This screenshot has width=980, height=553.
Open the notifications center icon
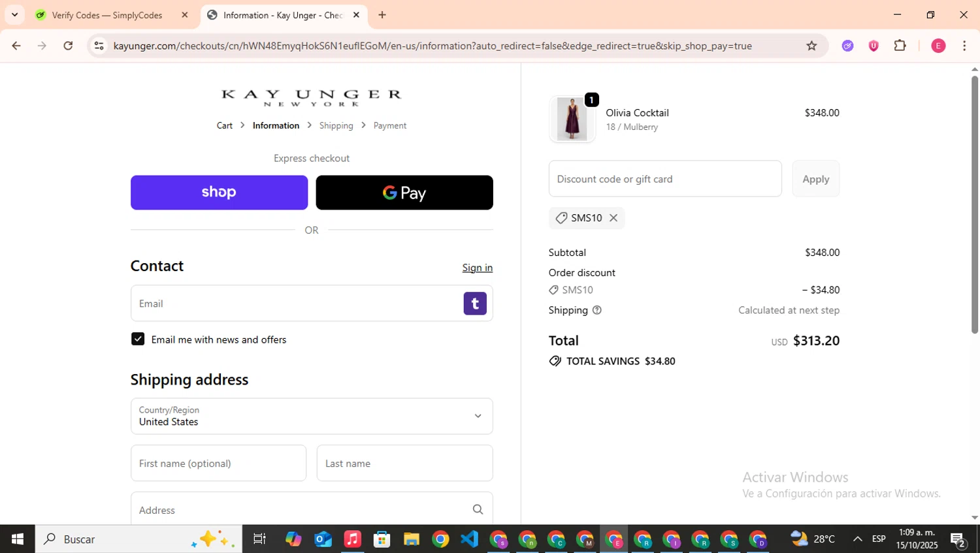958,540
